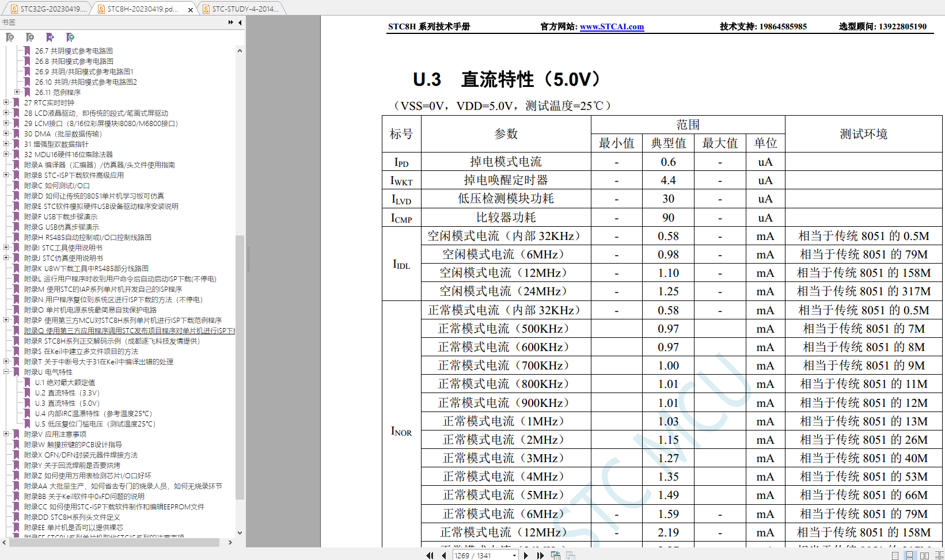Click the double-arrow expand button in bookmarks header
Screen dimensions: 945x560
click(231, 22)
